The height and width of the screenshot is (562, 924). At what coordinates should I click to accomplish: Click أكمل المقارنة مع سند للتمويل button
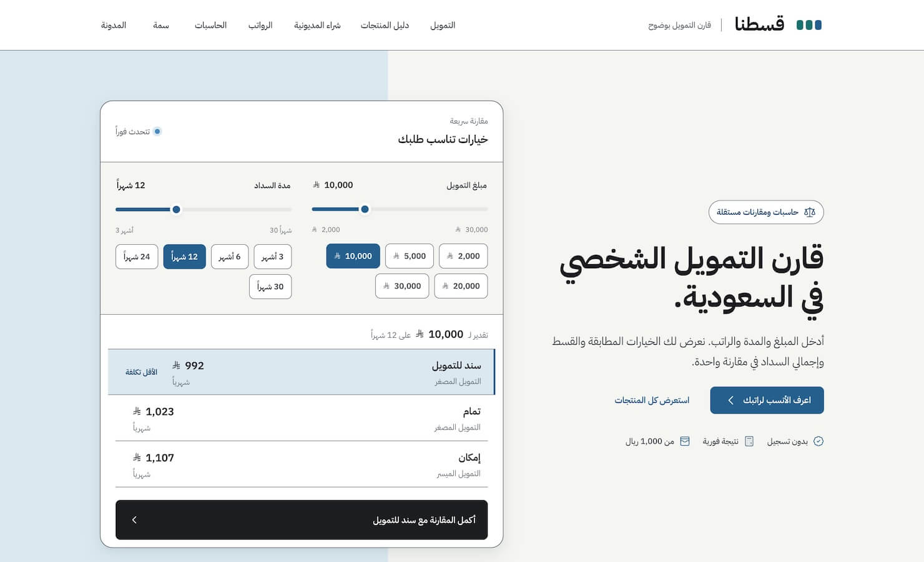click(x=302, y=520)
